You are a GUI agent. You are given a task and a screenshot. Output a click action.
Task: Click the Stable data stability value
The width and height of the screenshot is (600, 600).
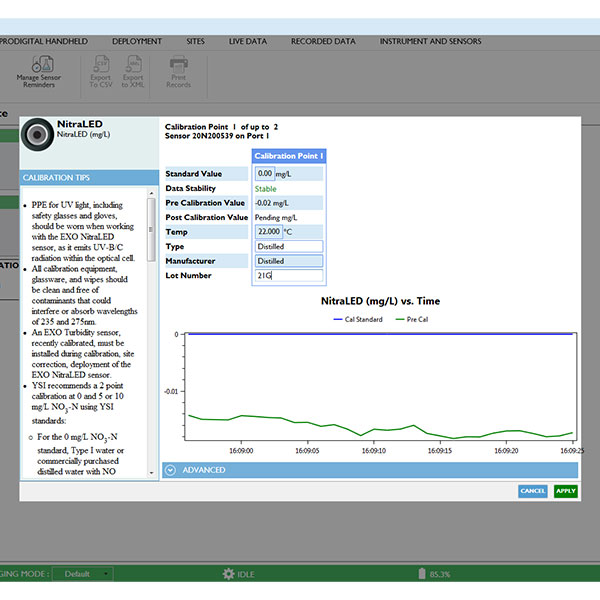[266, 189]
